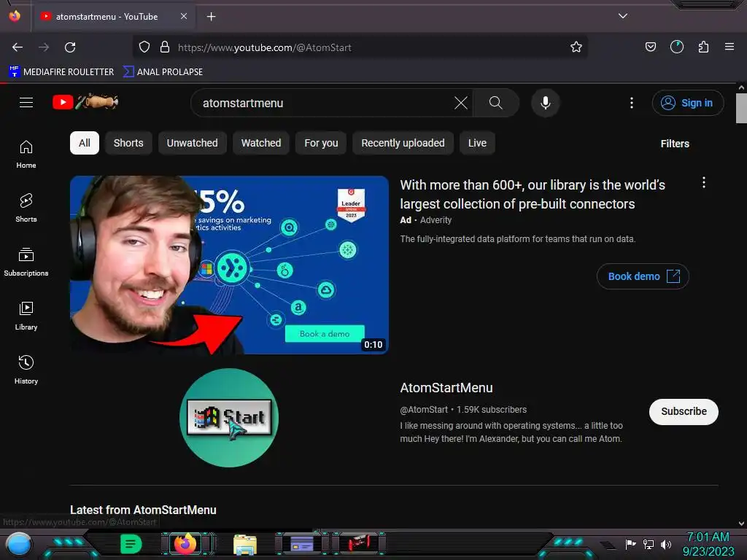Open the Firefox application menu

pyautogui.click(x=729, y=47)
